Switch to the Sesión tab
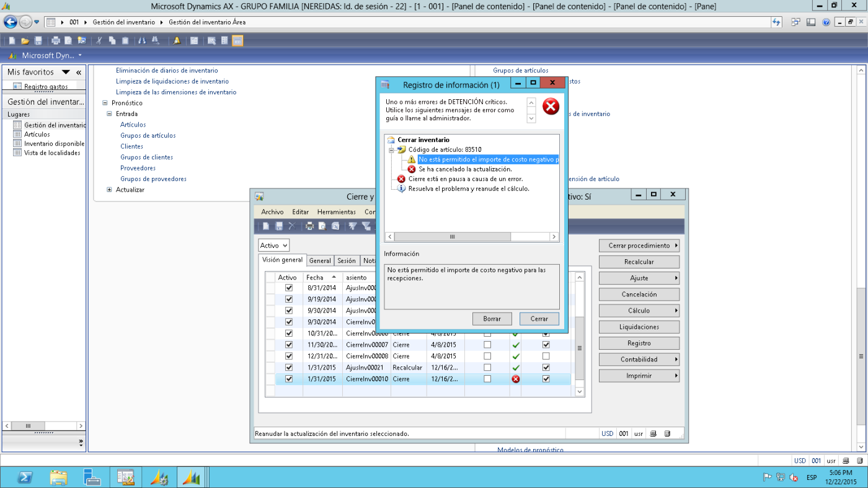 (x=347, y=261)
